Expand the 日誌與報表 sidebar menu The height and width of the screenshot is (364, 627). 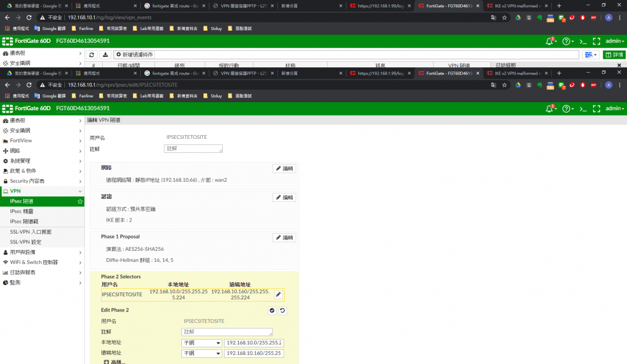coord(42,272)
